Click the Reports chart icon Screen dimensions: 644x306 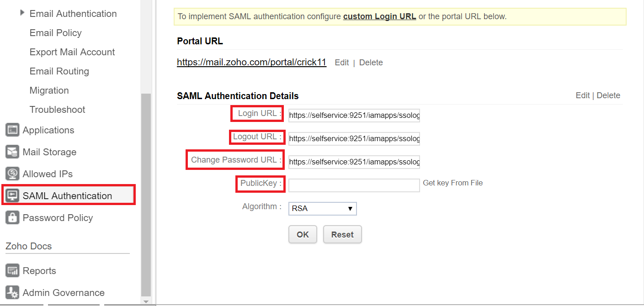click(12, 271)
